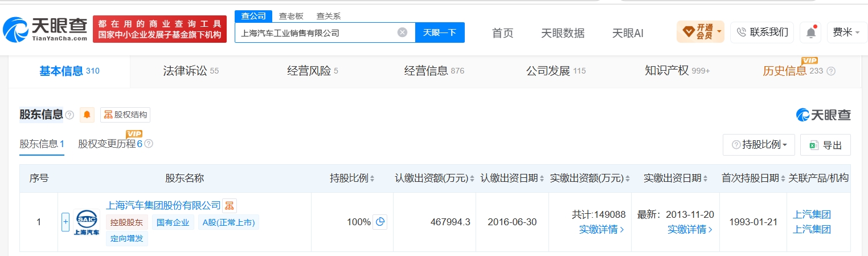The width and height of the screenshot is (868, 256).
Task: Click the 序号 column header
Action: click(39, 178)
